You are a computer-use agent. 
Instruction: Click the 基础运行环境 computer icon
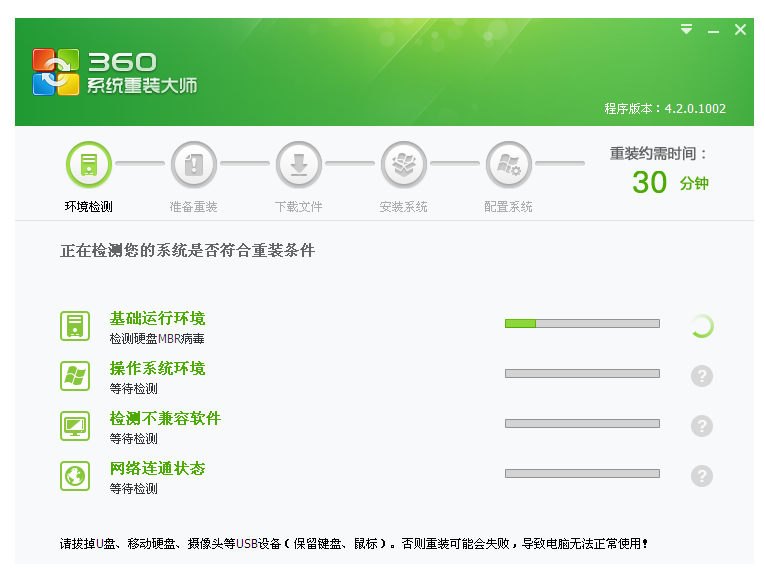click(75, 326)
